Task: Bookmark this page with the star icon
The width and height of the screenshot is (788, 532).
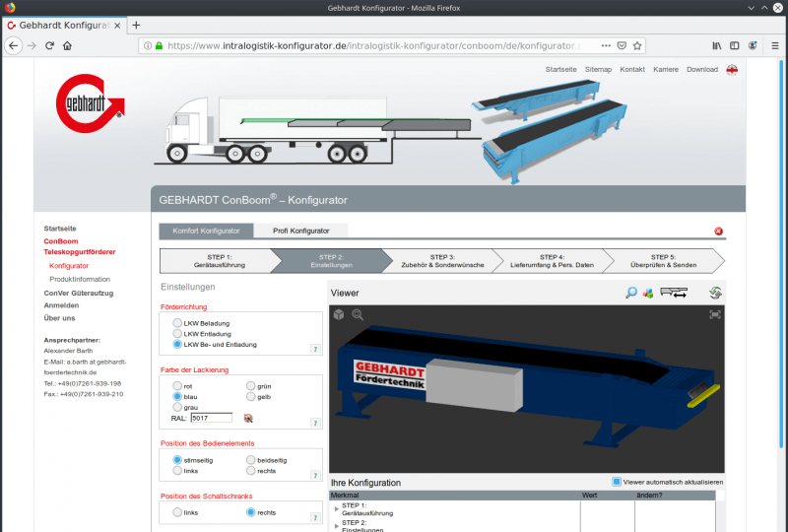Action: click(637, 45)
